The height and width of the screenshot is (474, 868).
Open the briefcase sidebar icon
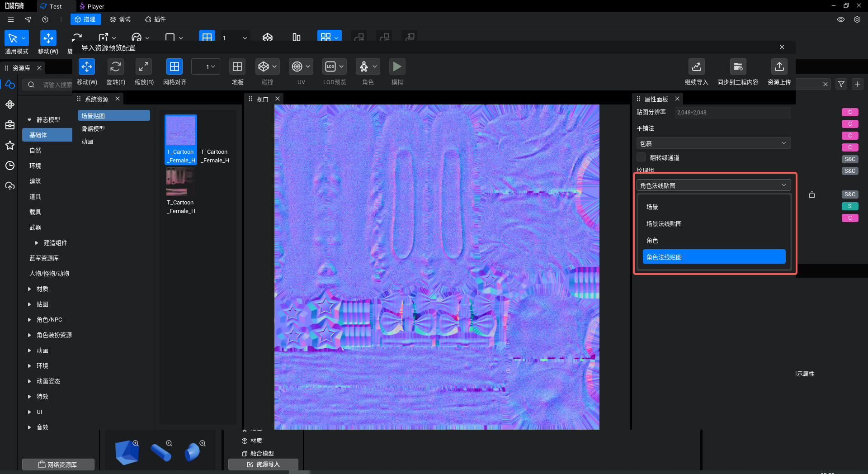tap(10, 125)
